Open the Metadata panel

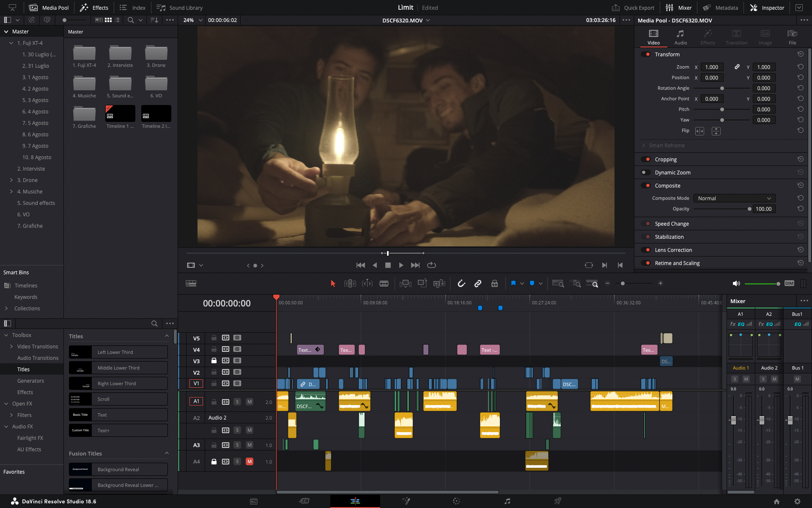click(720, 8)
